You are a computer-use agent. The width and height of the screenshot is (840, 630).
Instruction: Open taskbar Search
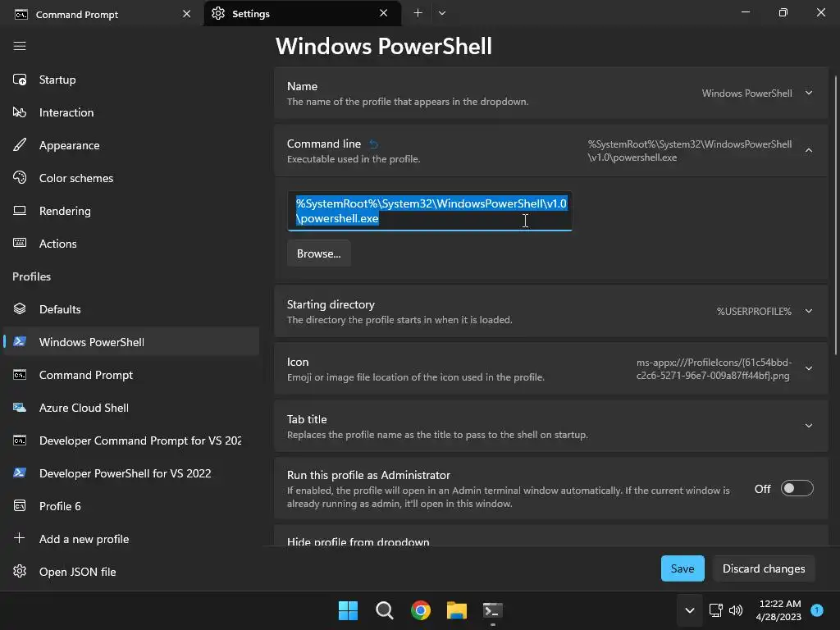385,610
